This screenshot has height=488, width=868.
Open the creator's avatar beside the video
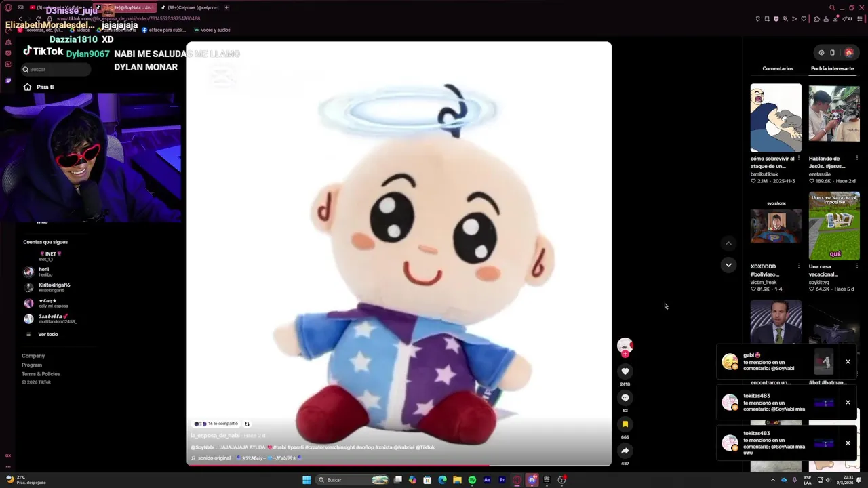pyautogui.click(x=625, y=345)
